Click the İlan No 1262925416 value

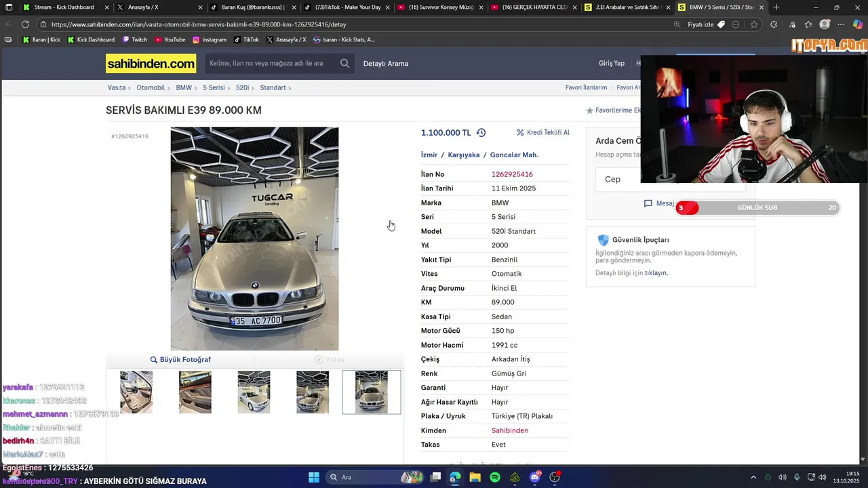(x=512, y=174)
